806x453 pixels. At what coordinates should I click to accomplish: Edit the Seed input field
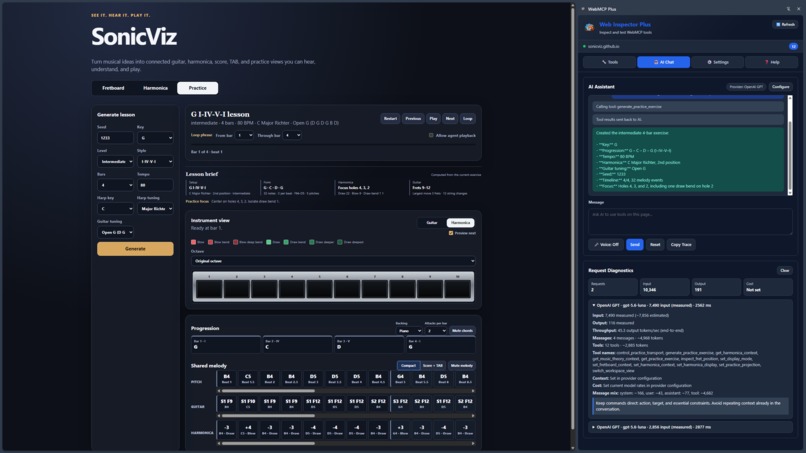click(x=115, y=138)
